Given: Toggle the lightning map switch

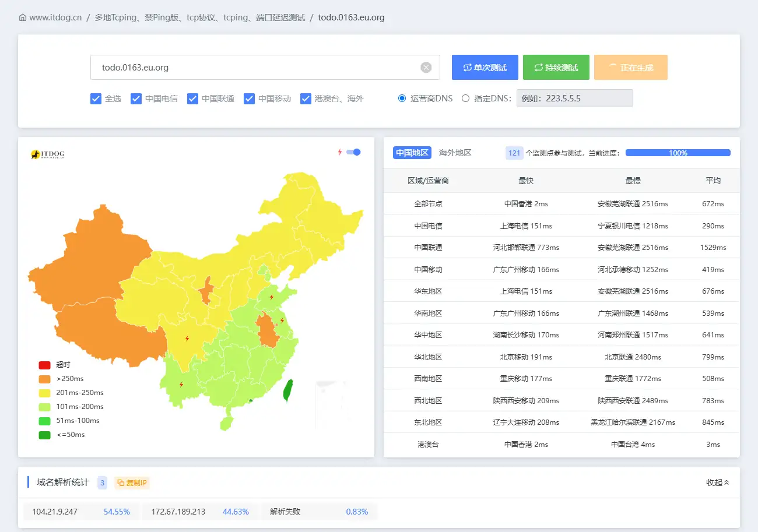Looking at the screenshot, I should [x=353, y=152].
